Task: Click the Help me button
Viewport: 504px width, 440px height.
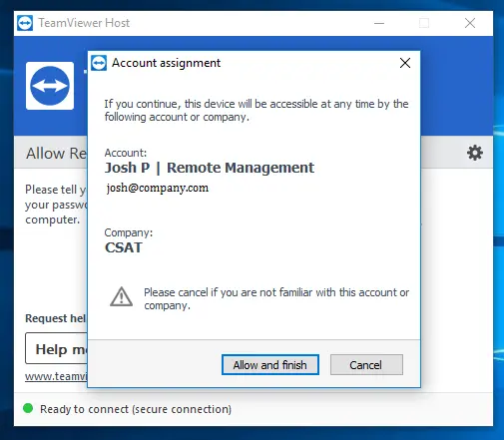Action: click(56, 348)
